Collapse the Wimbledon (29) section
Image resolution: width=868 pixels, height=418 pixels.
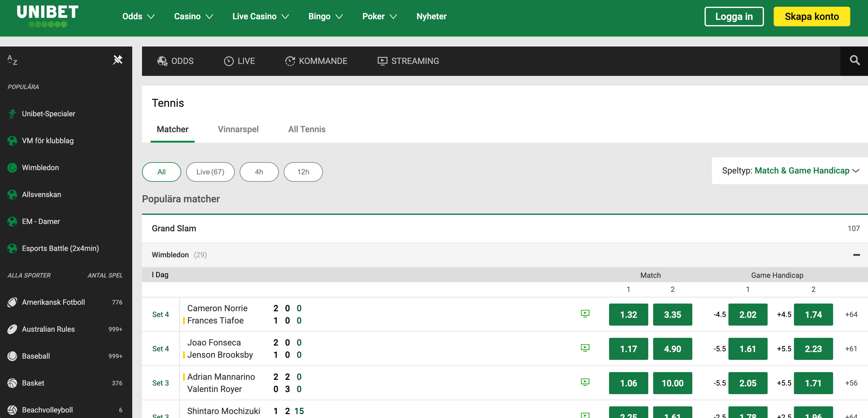click(856, 255)
